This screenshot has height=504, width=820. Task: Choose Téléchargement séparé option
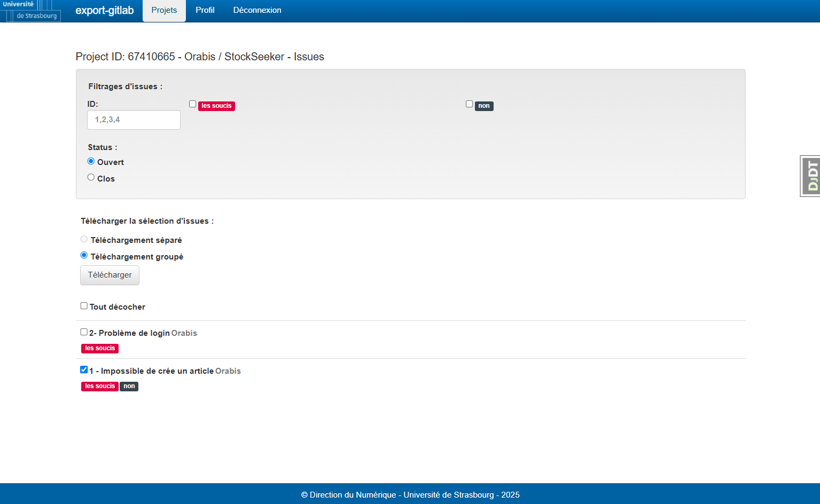[84, 239]
